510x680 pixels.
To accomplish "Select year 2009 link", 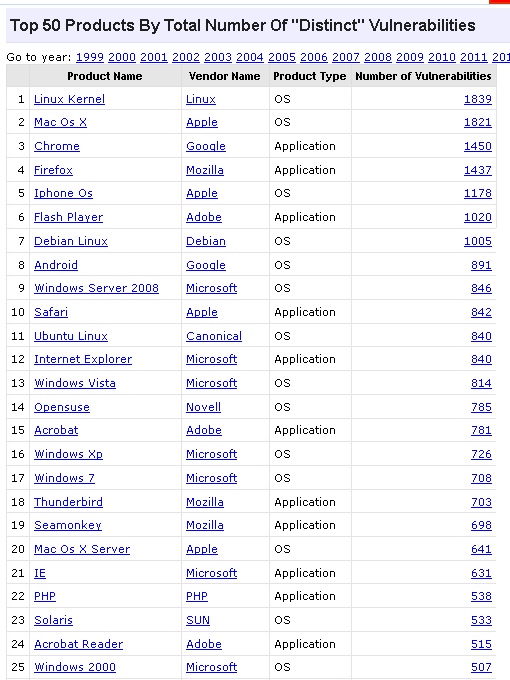I will 410,57.
